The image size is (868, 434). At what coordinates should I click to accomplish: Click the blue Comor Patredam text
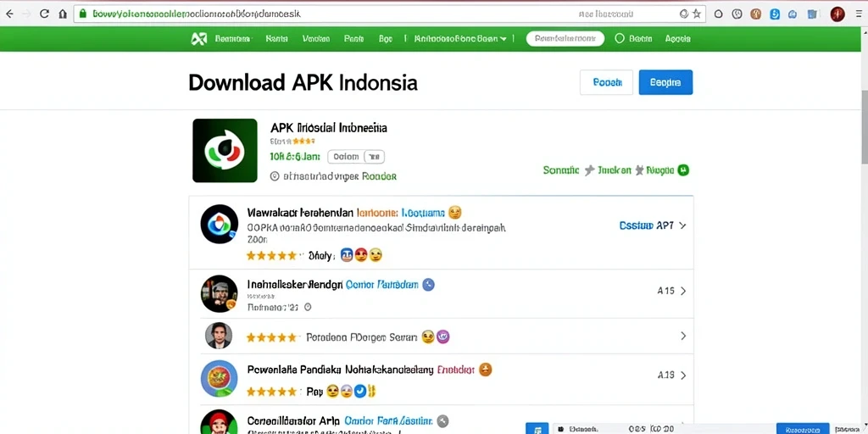[382, 285]
